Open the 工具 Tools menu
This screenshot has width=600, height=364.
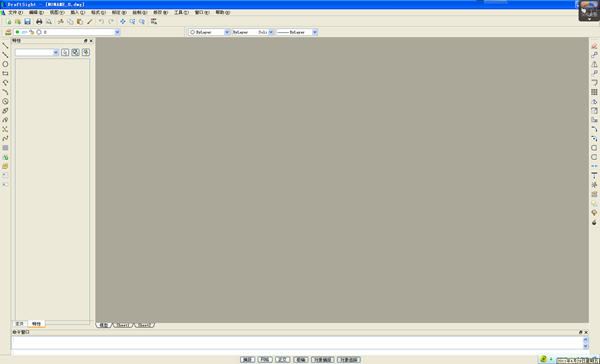click(x=181, y=13)
